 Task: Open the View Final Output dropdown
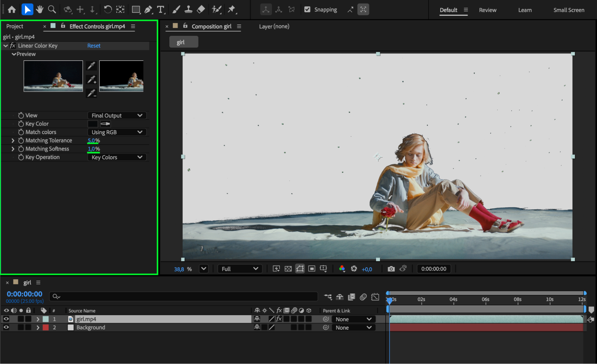[x=117, y=115]
